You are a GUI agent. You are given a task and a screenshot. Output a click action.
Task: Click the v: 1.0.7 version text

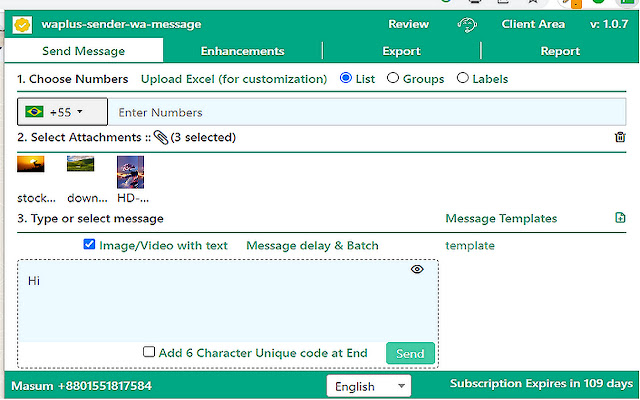click(x=609, y=24)
